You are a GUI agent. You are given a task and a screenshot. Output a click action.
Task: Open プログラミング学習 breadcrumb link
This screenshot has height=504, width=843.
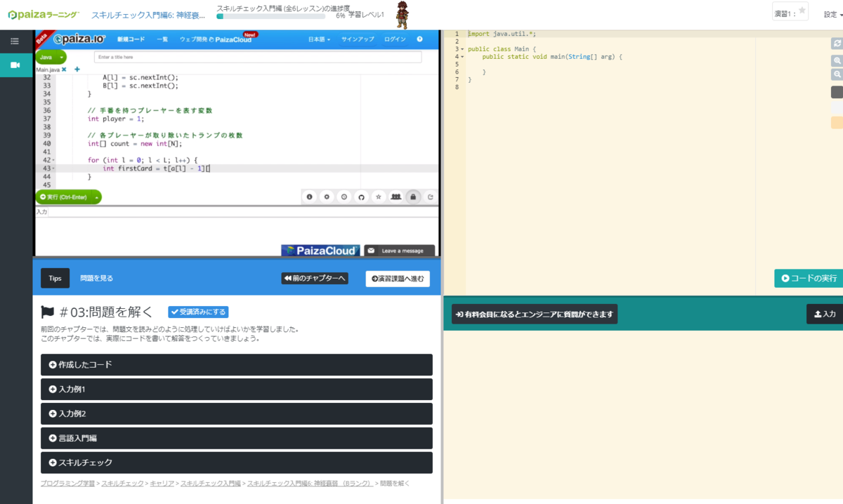67,483
